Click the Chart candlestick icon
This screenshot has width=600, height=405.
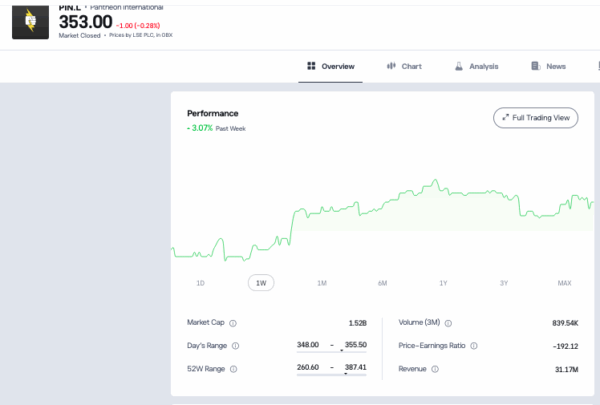pos(391,66)
